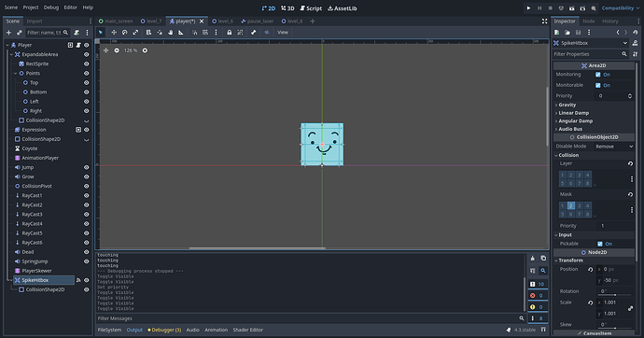Hide the RectSprite node visibility
This screenshot has width=644, height=338.
click(x=86, y=64)
